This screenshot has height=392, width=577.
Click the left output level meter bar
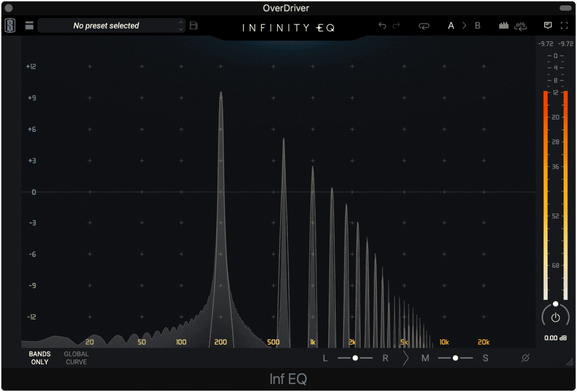(x=545, y=195)
